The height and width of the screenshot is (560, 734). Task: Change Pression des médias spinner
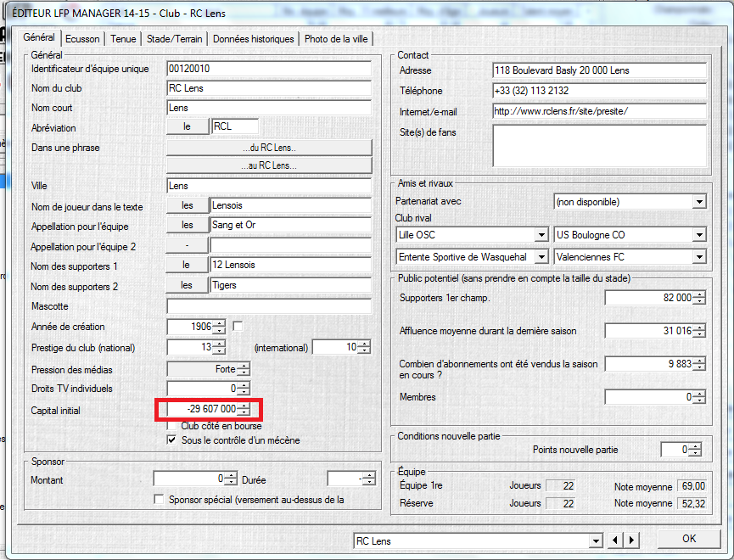tap(244, 369)
